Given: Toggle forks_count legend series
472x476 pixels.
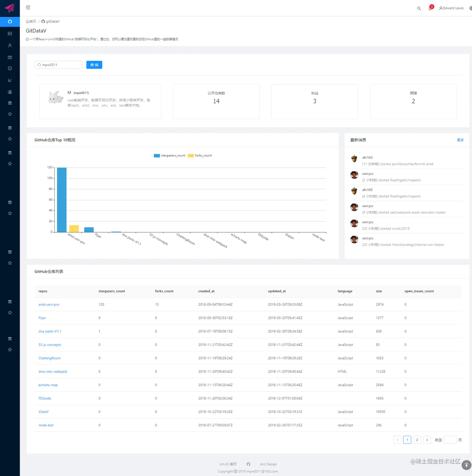Looking at the screenshot, I should [x=200, y=156].
